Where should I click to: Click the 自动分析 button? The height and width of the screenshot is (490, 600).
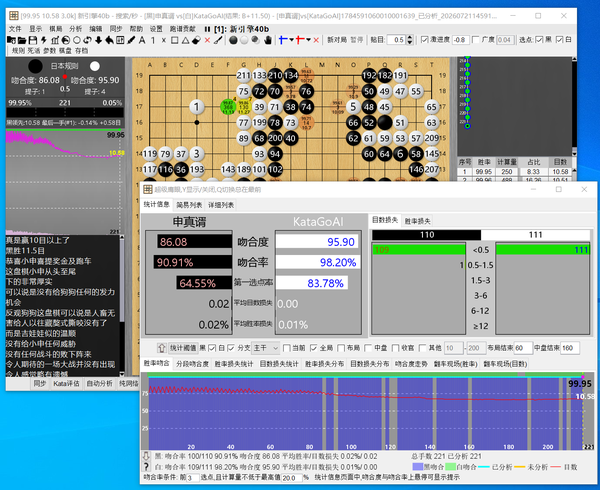click(99, 383)
